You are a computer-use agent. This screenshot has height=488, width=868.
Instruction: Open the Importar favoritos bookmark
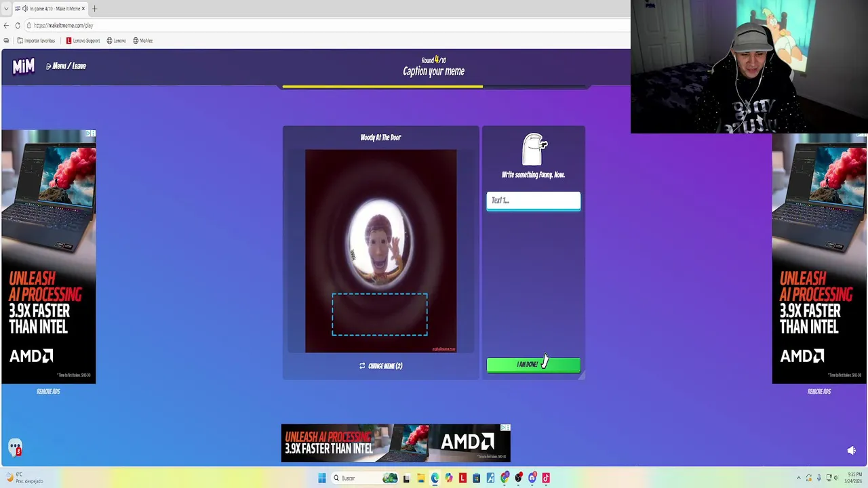pyautogui.click(x=36, y=41)
